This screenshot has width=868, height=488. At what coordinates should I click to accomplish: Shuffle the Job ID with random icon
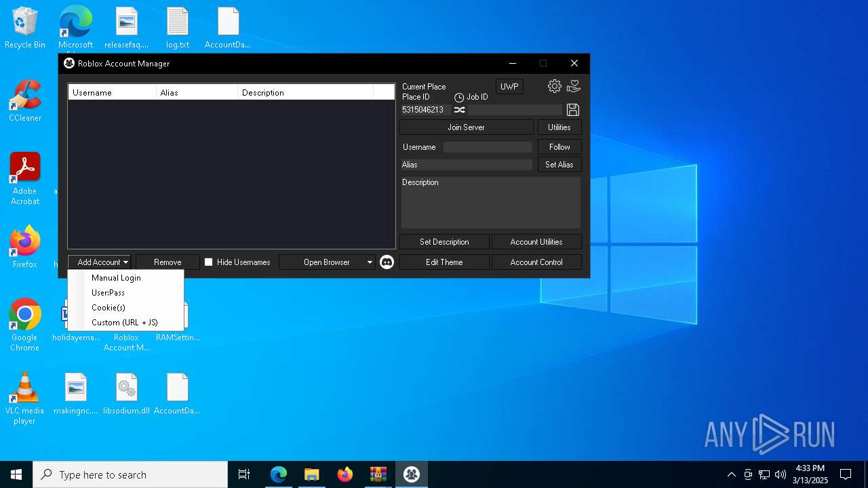(x=459, y=110)
